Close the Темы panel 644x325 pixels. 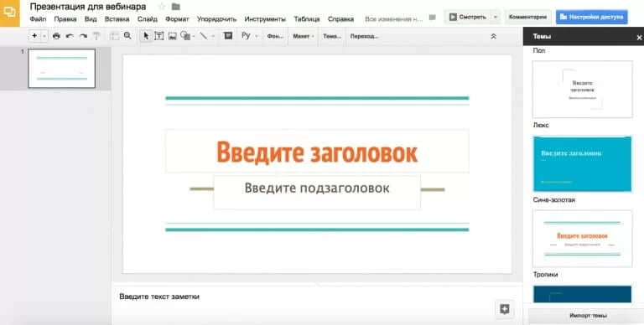pos(639,38)
